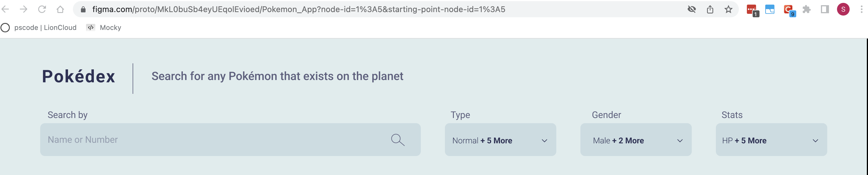Open the S profile avatar
868x175 pixels.
point(843,9)
